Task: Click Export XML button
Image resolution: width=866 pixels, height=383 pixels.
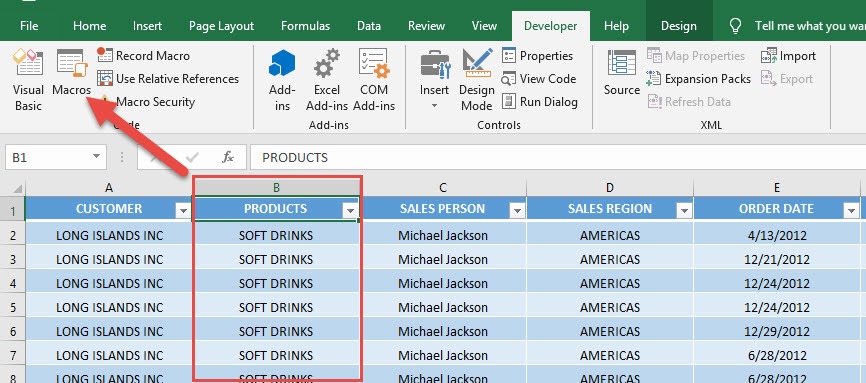Action: pyautogui.click(x=786, y=79)
